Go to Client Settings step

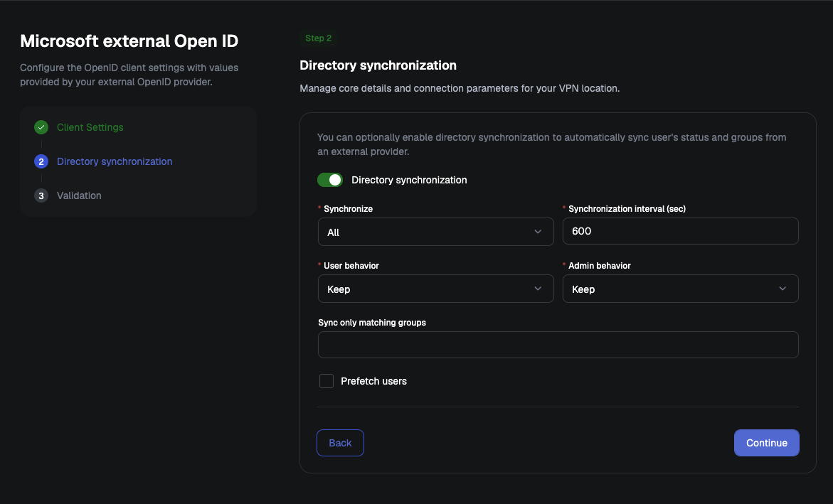90,127
